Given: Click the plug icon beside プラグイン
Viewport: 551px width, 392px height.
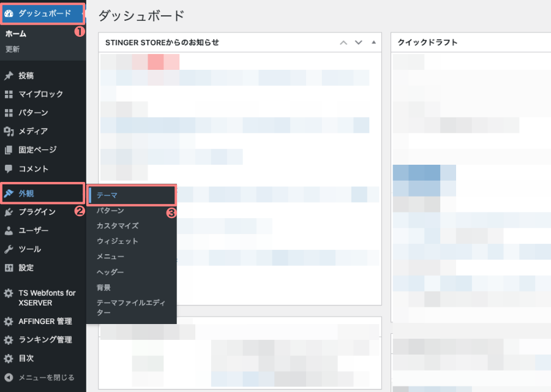Looking at the screenshot, I should (x=9, y=212).
